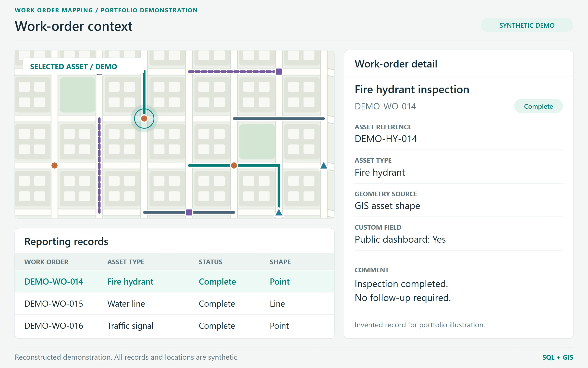Click the Line shape cell

point(277,303)
